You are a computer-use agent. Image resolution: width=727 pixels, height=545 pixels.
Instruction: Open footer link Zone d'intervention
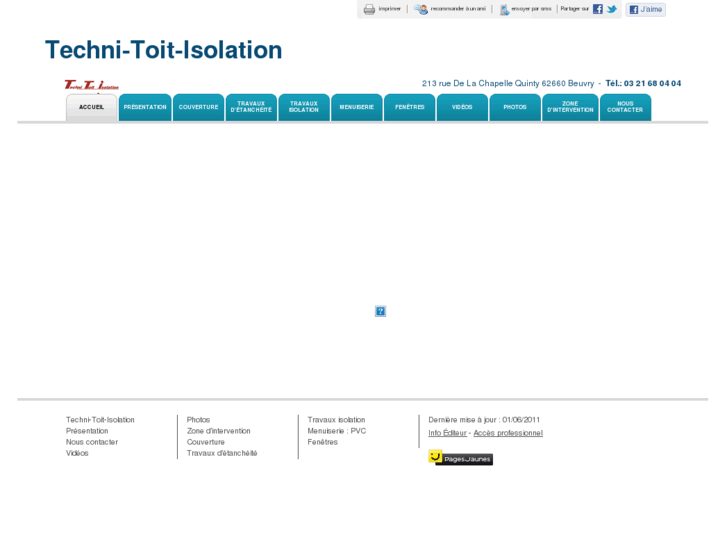[218, 431]
